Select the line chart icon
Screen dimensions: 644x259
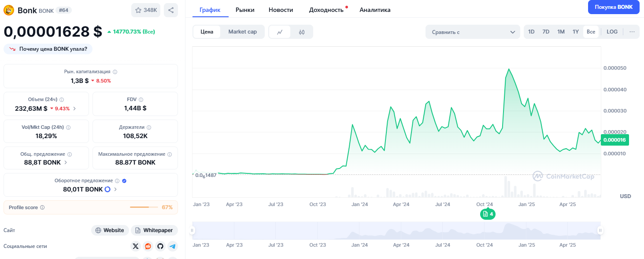tap(280, 32)
